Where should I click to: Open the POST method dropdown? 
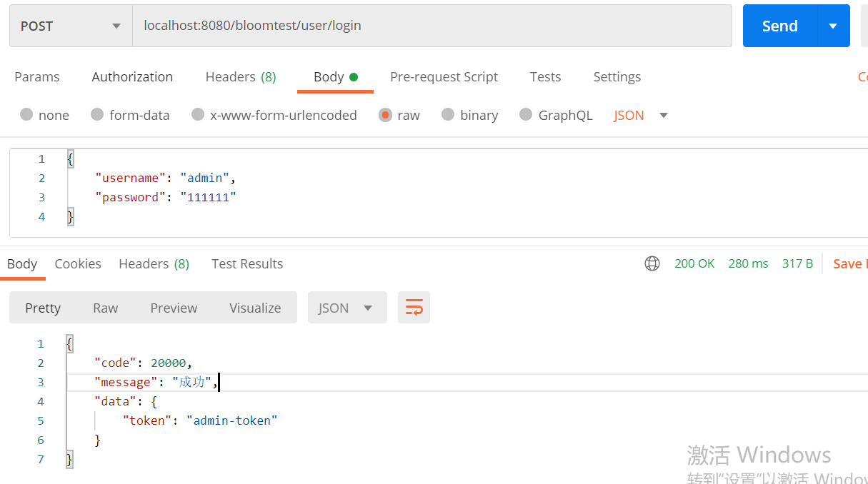pyautogui.click(x=70, y=26)
